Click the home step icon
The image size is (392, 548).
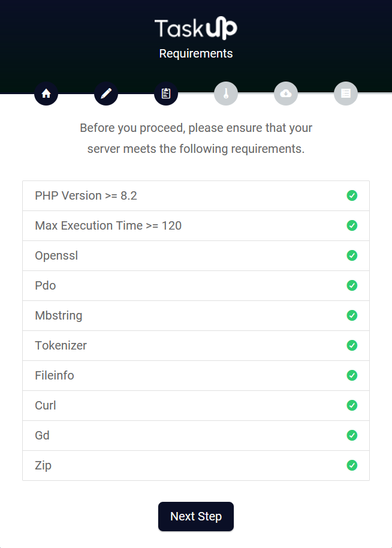[46, 94]
